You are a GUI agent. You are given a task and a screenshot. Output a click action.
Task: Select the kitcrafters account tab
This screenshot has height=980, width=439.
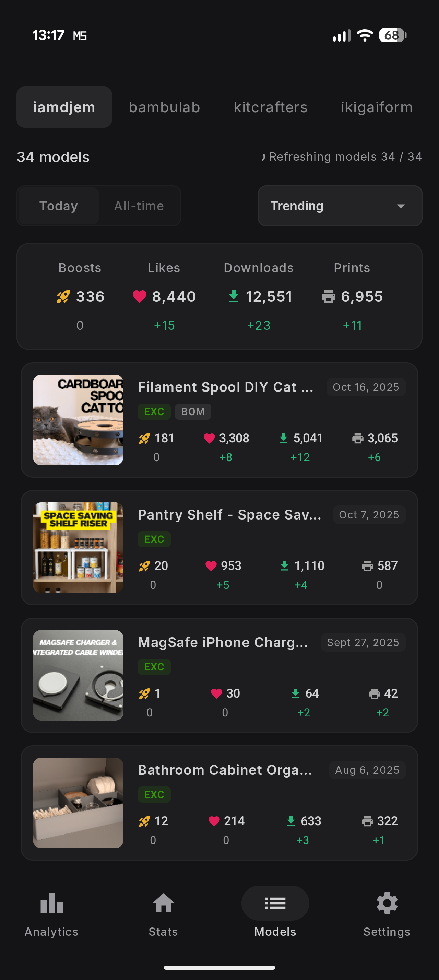coord(270,107)
